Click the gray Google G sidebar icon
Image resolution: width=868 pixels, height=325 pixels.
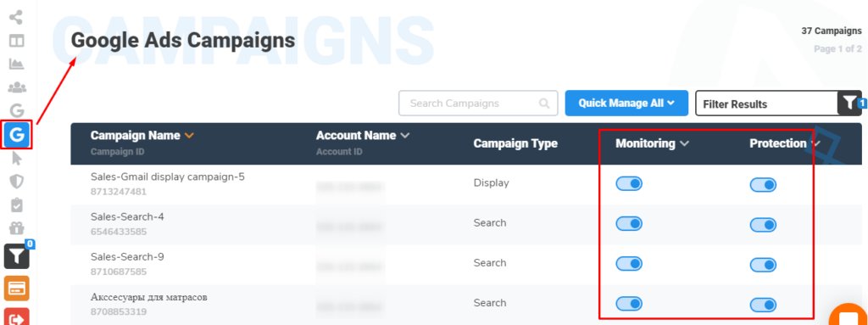coord(17,110)
